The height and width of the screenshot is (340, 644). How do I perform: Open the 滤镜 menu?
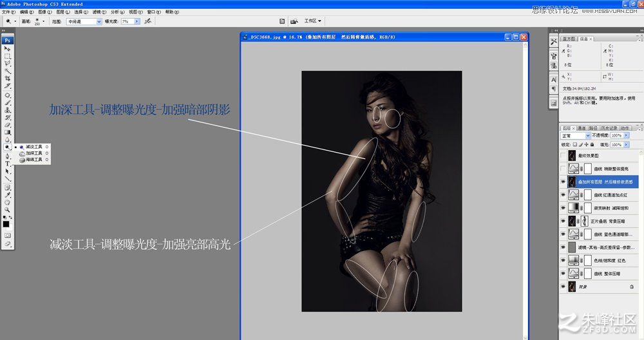click(99, 12)
